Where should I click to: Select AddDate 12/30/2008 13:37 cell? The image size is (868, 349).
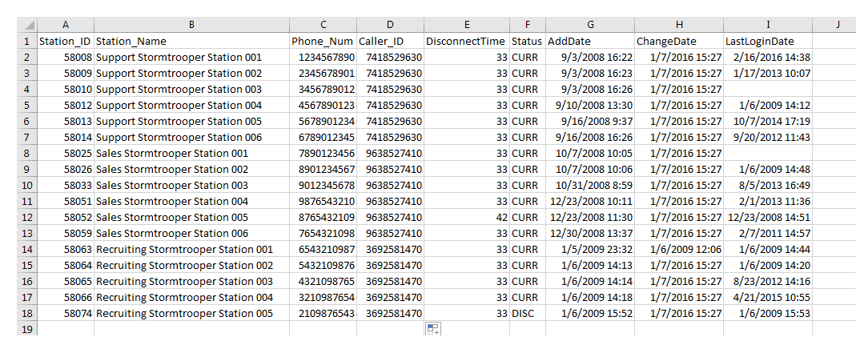click(590, 234)
